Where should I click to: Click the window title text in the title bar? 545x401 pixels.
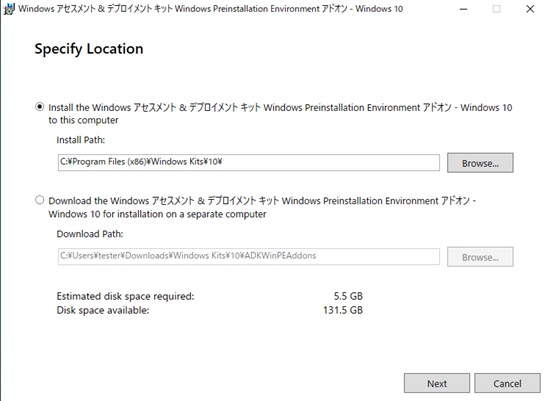tap(211, 9)
